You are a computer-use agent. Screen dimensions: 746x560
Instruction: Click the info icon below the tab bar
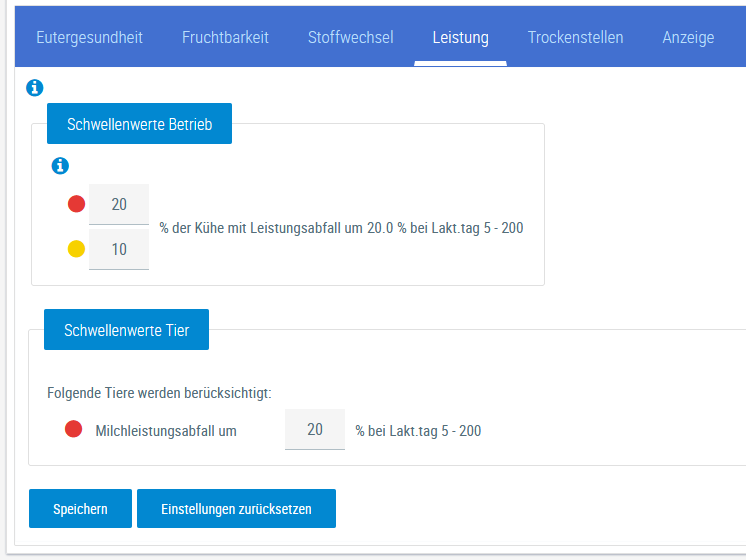(x=34, y=89)
